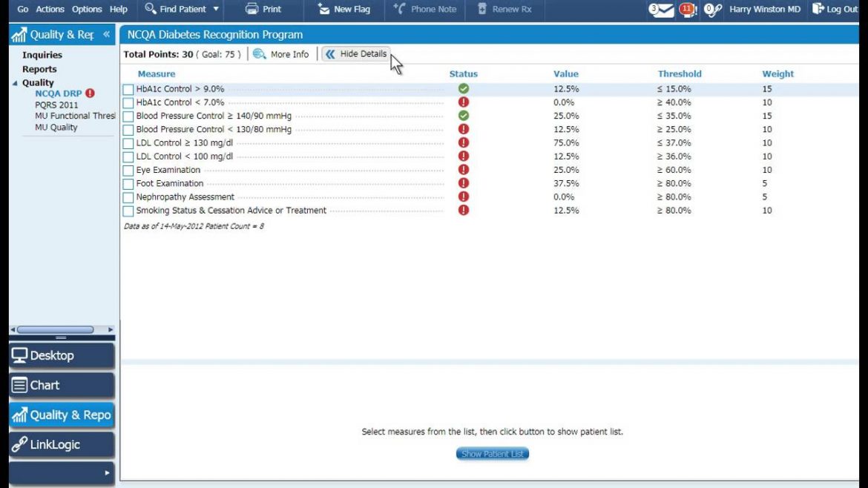Screen dimensions: 868x488
Task: Click the mail envelope icon with badge
Action: [x=662, y=10]
